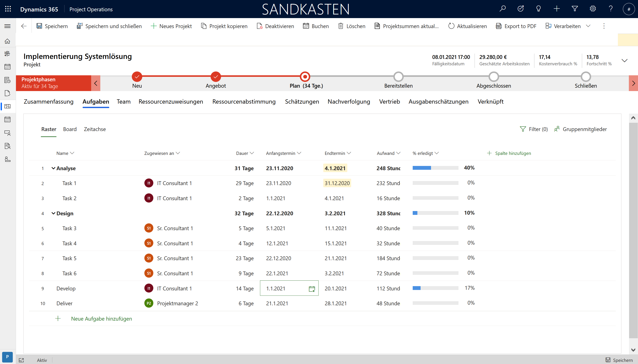
Task: Open the settings gear icon
Action: [x=593, y=9]
